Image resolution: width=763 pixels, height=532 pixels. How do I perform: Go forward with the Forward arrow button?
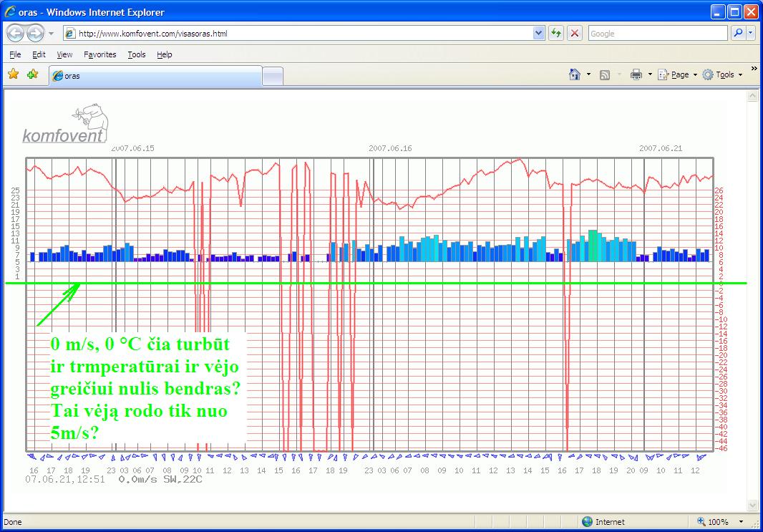click(x=35, y=33)
